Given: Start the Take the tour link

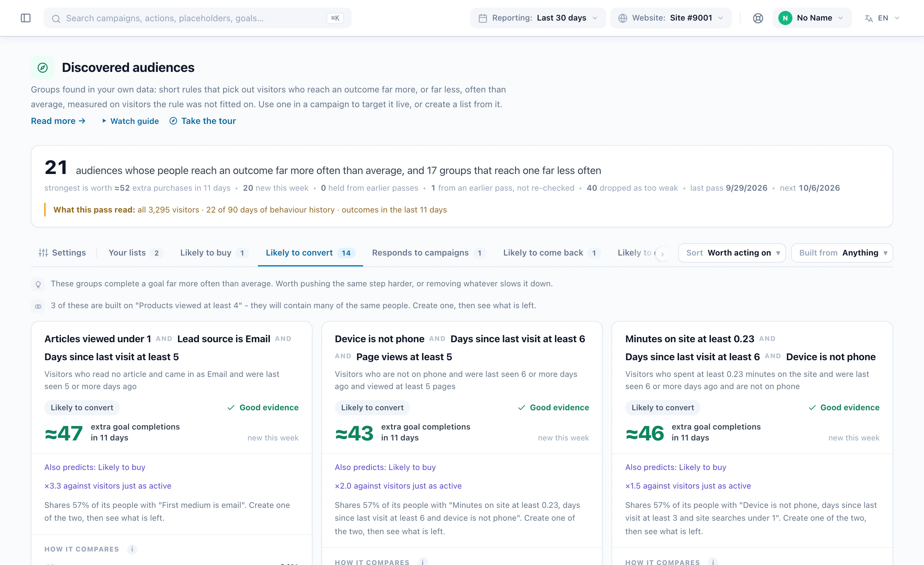Looking at the screenshot, I should pos(203,121).
